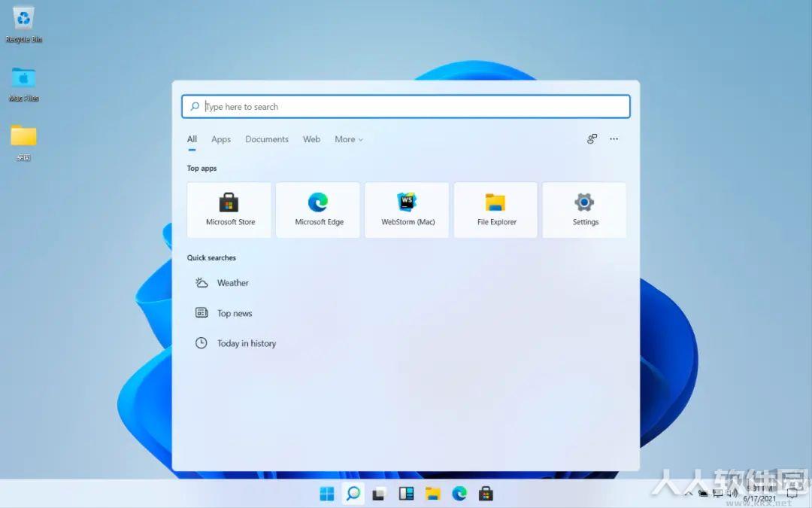This screenshot has width=812, height=508.
Task: Open WebStorm (Mac) app tile
Action: (407, 210)
